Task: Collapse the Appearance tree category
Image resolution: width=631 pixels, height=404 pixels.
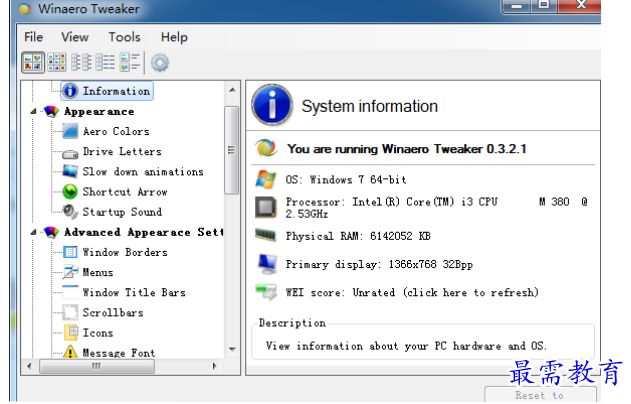Action: coord(35,111)
